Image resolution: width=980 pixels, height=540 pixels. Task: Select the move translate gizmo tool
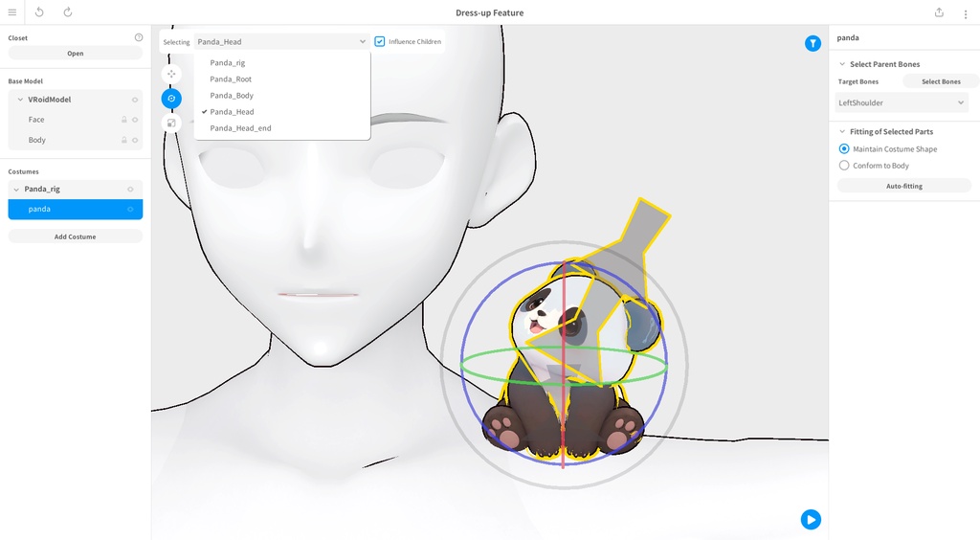click(x=171, y=74)
